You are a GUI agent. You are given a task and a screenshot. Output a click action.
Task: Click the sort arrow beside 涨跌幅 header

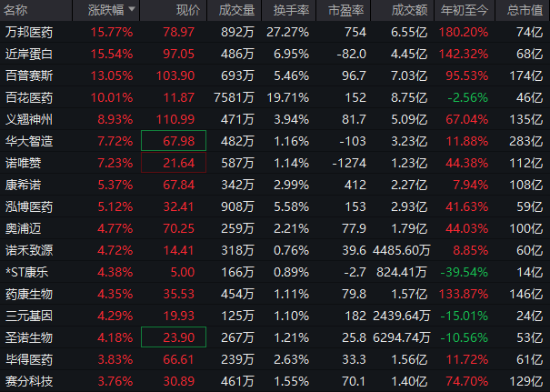pyautogui.click(x=132, y=9)
